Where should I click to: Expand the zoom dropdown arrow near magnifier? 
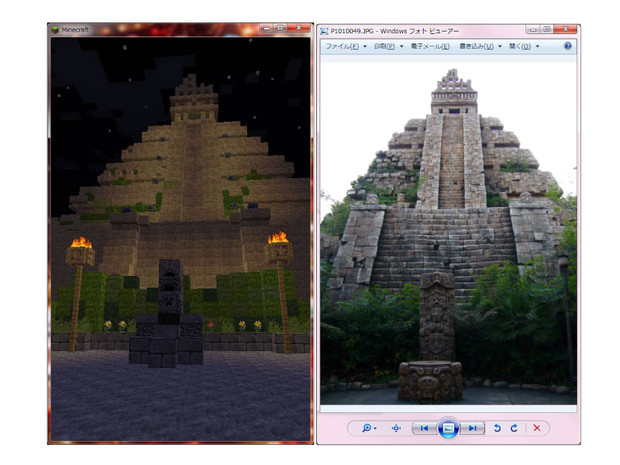375,428
